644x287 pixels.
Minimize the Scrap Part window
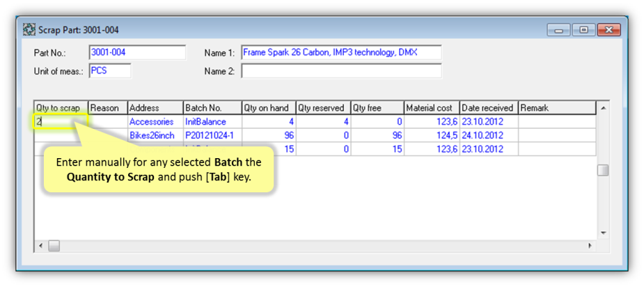(558, 30)
